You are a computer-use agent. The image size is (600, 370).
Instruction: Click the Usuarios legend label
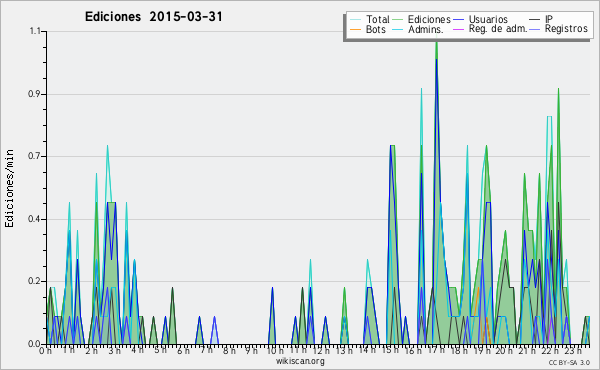click(x=488, y=20)
